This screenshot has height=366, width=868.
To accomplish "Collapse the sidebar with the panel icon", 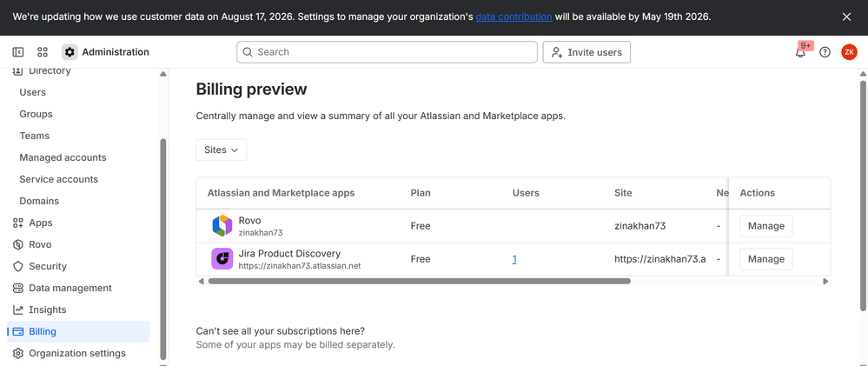I will coord(17,52).
